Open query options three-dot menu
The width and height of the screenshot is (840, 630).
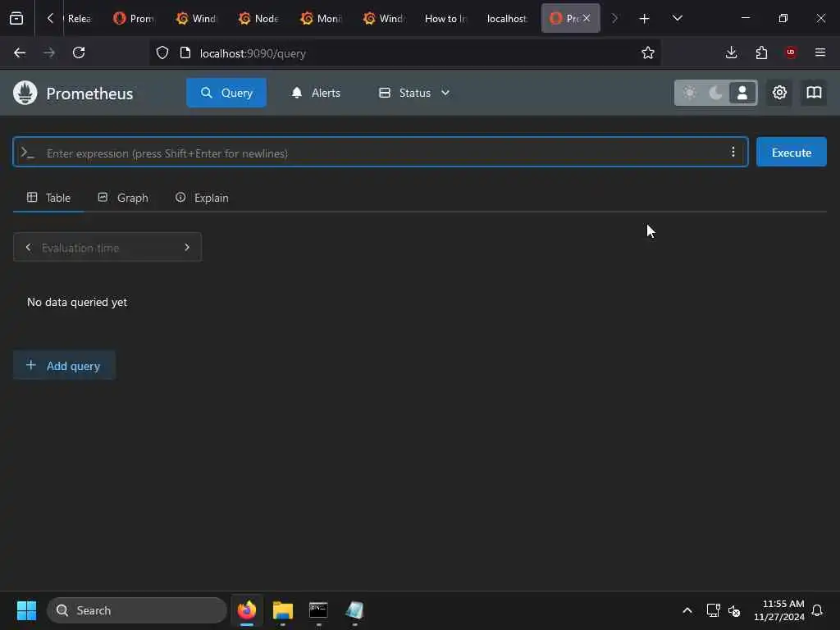733,152
